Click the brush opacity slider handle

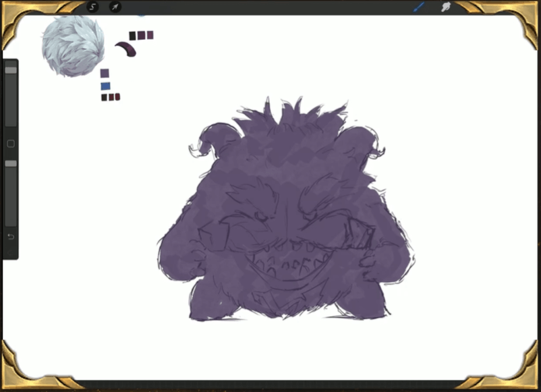pyautogui.click(x=11, y=163)
